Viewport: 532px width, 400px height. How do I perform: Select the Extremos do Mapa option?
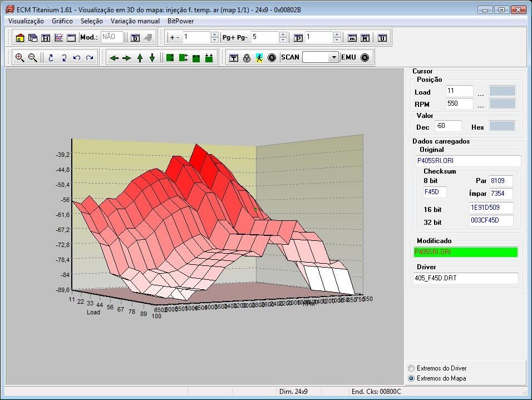[x=412, y=378]
